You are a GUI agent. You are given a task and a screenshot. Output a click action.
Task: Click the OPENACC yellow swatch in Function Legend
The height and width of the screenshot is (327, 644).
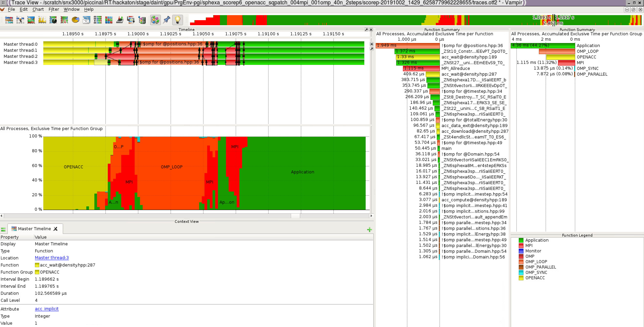(x=521, y=278)
